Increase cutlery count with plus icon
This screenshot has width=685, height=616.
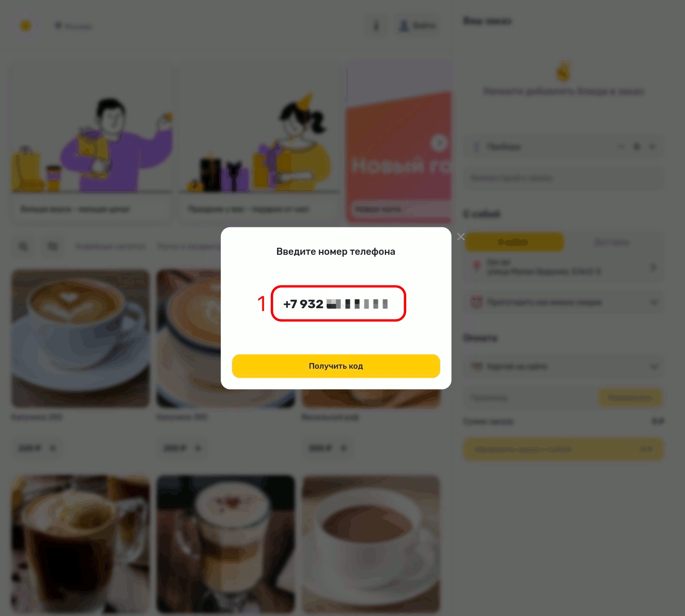pyautogui.click(x=652, y=147)
